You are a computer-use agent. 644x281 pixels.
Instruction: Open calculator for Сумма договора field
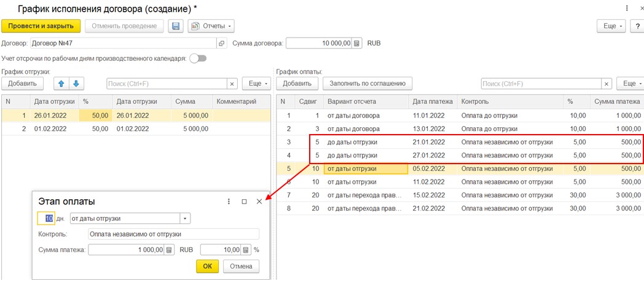357,44
